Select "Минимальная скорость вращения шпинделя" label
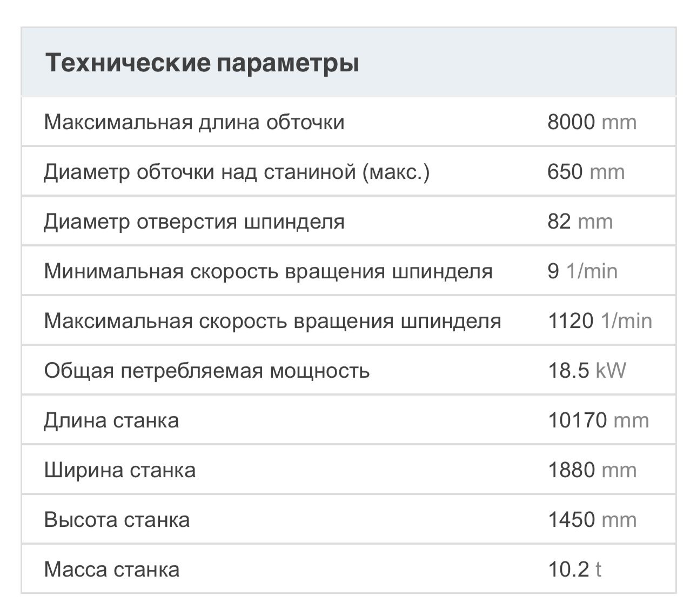This screenshot has width=697, height=616. coord(268,271)
